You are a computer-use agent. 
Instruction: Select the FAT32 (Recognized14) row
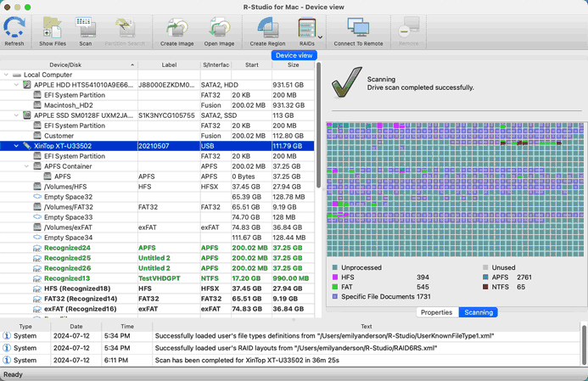157,299
